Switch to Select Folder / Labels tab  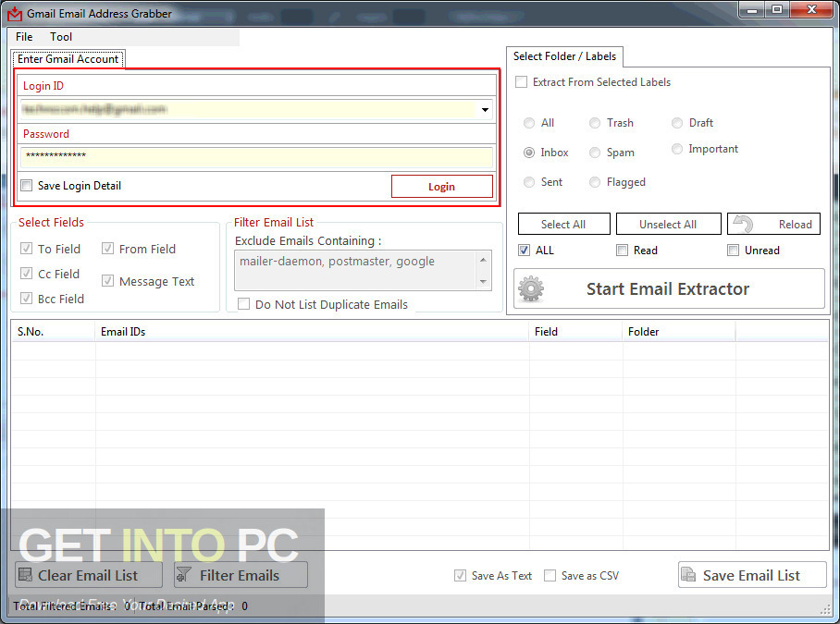[x=564, y=56]
